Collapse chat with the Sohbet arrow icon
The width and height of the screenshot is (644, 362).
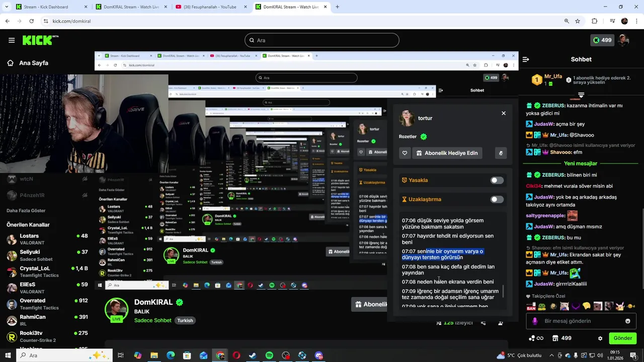(526, 59)
